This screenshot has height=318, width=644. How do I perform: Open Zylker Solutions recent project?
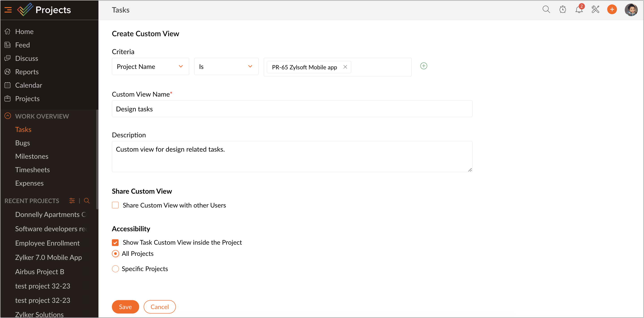[39, 314]
